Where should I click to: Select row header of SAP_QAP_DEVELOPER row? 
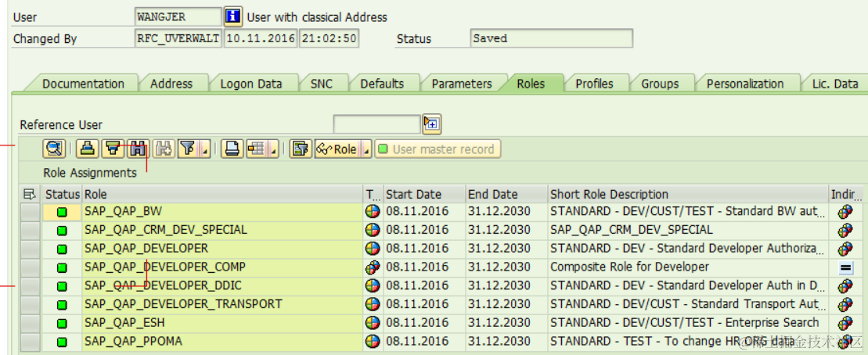click(x=31, y=249)
